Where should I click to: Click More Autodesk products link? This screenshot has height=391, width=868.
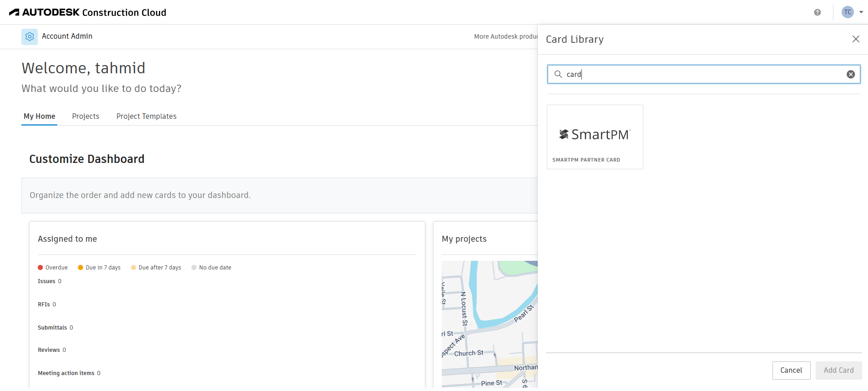tap(505, 36)
